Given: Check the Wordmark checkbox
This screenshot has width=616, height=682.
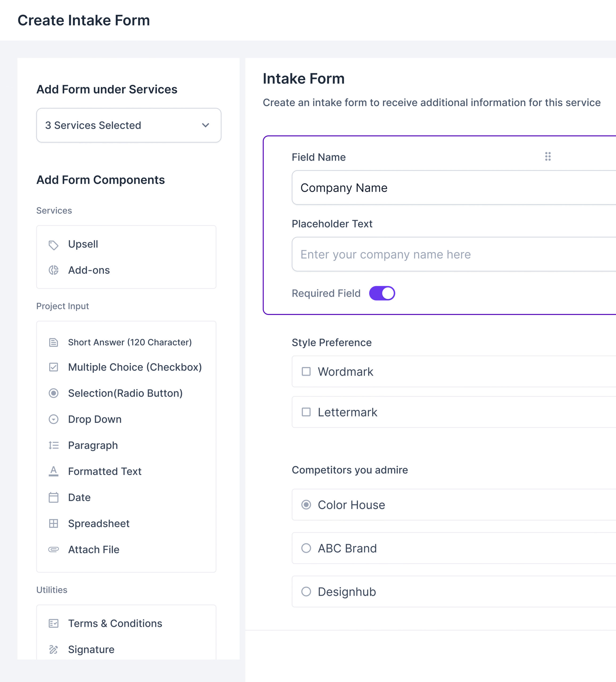Looking at the screenshot, I should (306, 371).
